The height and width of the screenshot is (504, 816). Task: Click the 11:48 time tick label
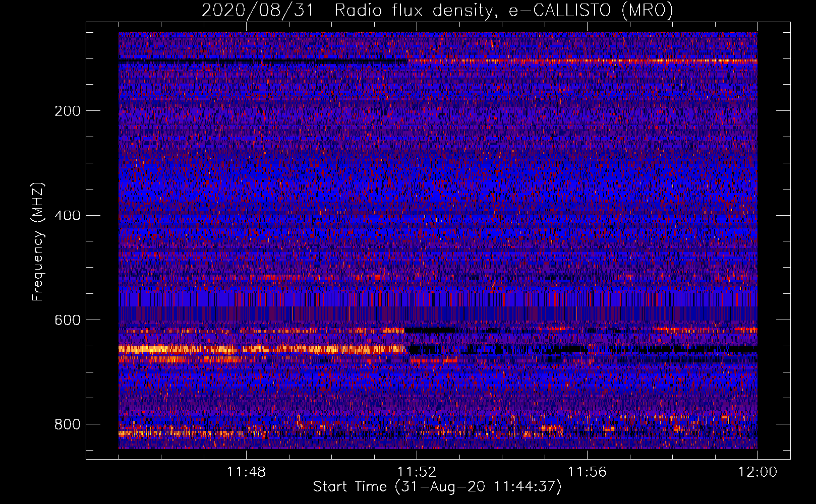(246, 472)
